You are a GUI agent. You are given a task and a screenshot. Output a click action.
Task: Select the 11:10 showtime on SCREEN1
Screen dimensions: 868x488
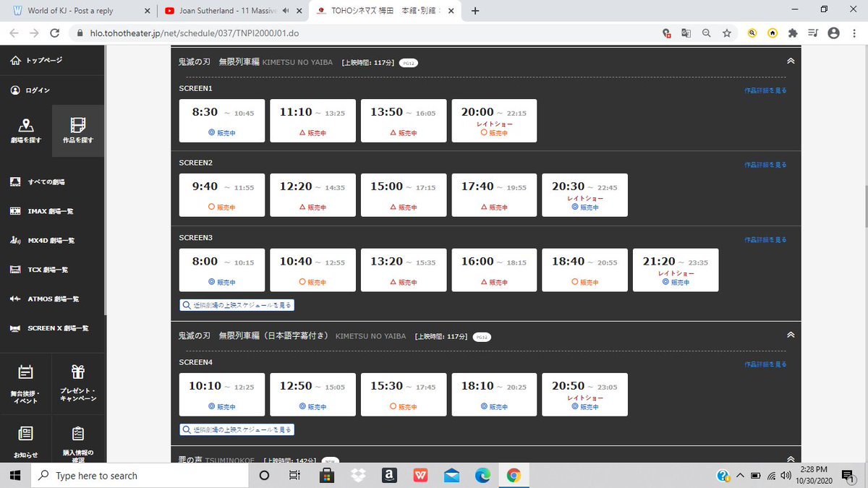[x=312, y=121]
